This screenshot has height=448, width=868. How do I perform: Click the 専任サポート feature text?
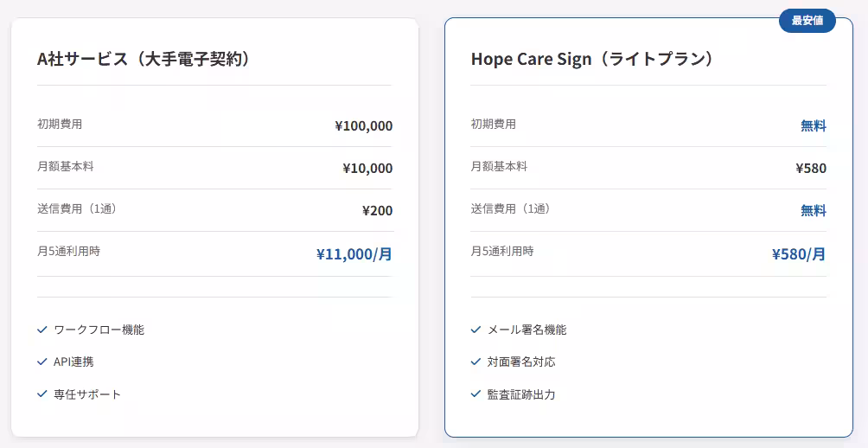pos(87,394)
